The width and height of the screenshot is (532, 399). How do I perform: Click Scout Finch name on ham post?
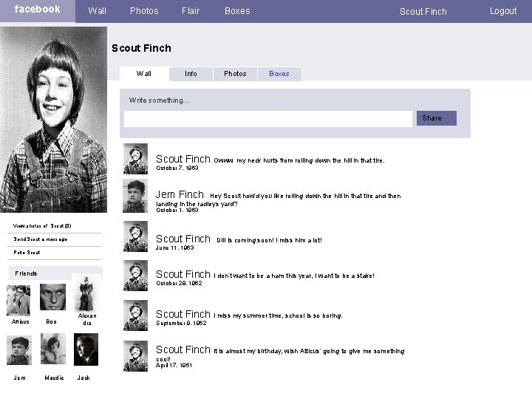pyautogui.click(x=183, y=274)
